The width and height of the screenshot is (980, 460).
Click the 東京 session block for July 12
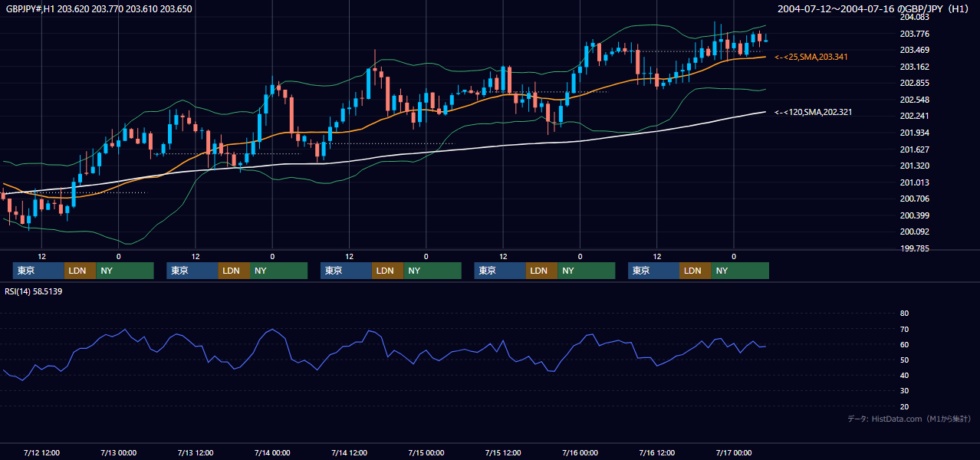pyautogui.click(x=38, y=271)
